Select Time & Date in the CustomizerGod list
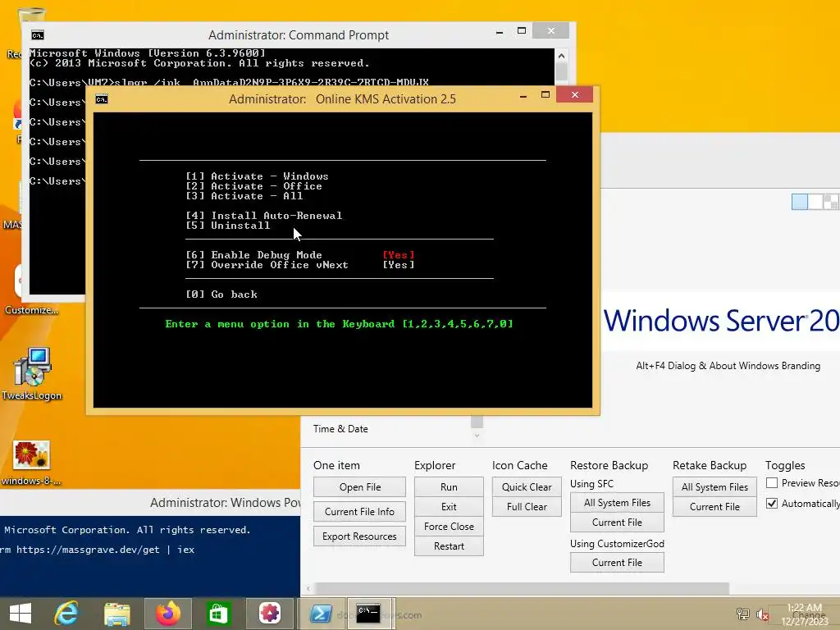840x630 pixels. click(340, 429)
